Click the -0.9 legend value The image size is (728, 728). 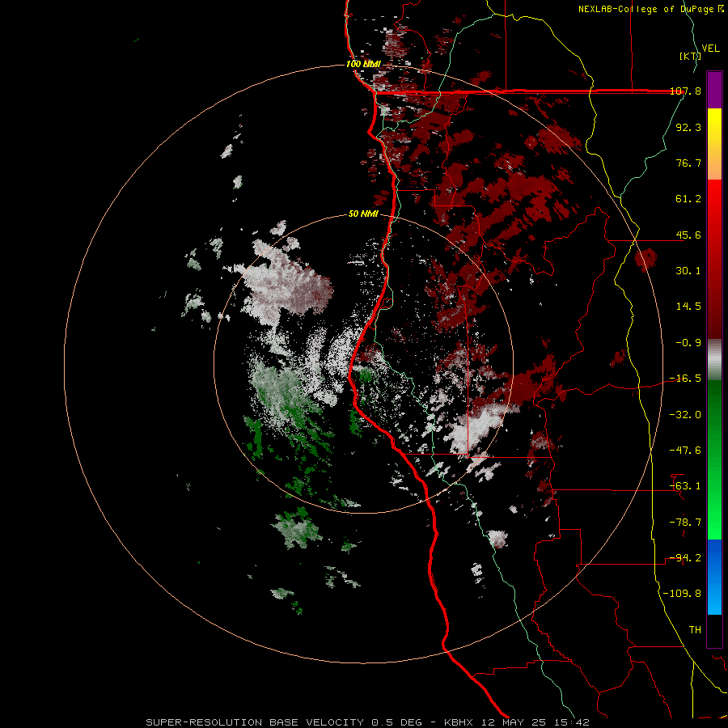click(x=688, y=343)
